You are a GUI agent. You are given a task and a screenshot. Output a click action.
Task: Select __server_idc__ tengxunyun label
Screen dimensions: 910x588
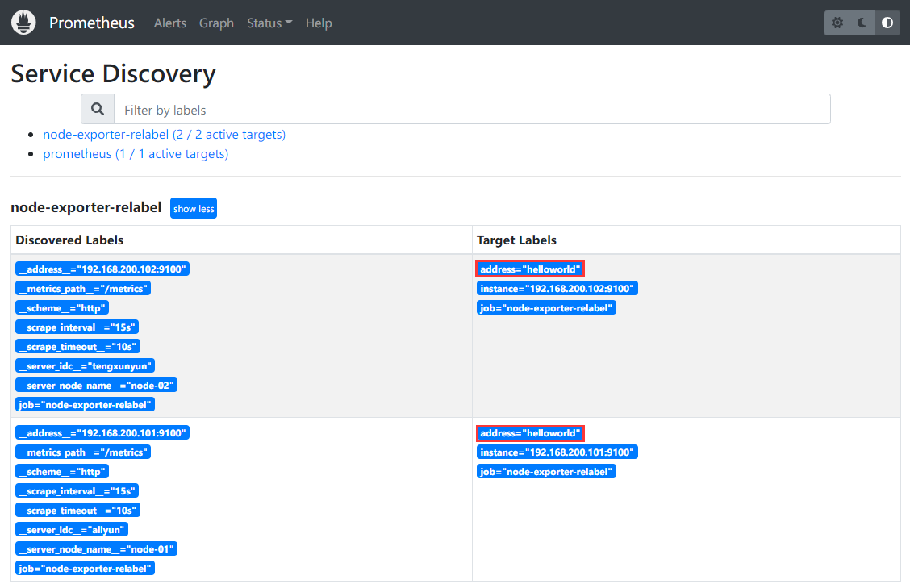point(86,366)
